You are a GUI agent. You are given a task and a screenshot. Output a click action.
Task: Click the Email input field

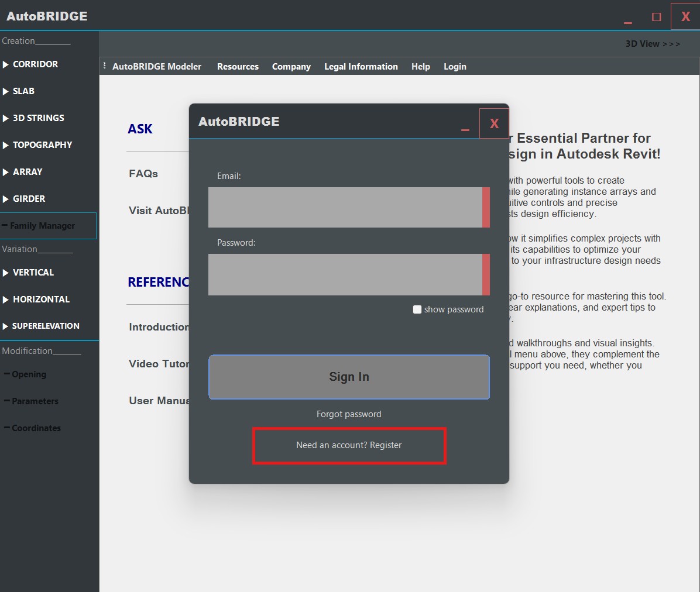click(x=349, y=207)
